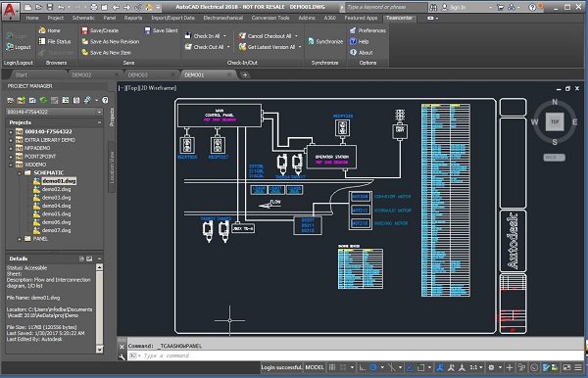588x378 pixels.
Task: Open the Check In All dropdown arrow
Action: click(225, 36)
